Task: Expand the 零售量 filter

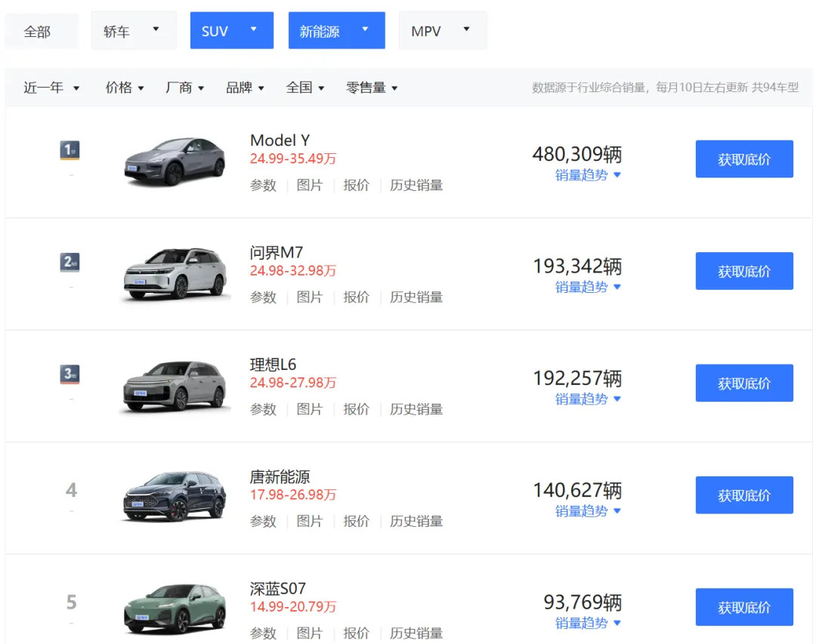Action: (x=372, y=88)
